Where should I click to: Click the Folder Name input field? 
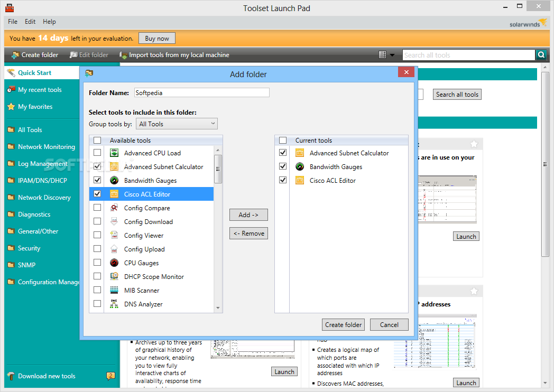tap(202, 92)
